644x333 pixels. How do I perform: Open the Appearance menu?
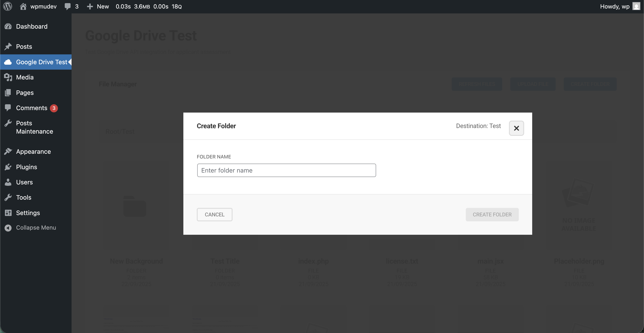(x=36, y=152)
